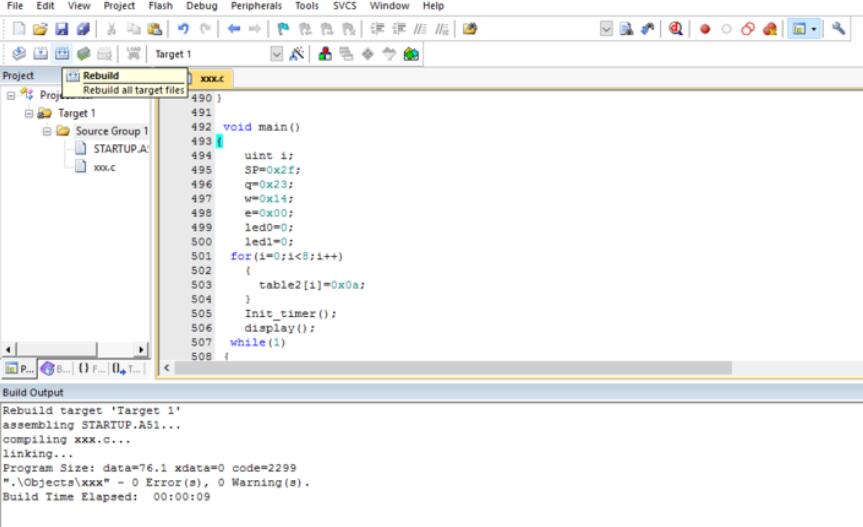Image resolution: width=863 pixels, height=527 pixels.
Task: Open the Configuration wrench icon
Action: (839, 29)
